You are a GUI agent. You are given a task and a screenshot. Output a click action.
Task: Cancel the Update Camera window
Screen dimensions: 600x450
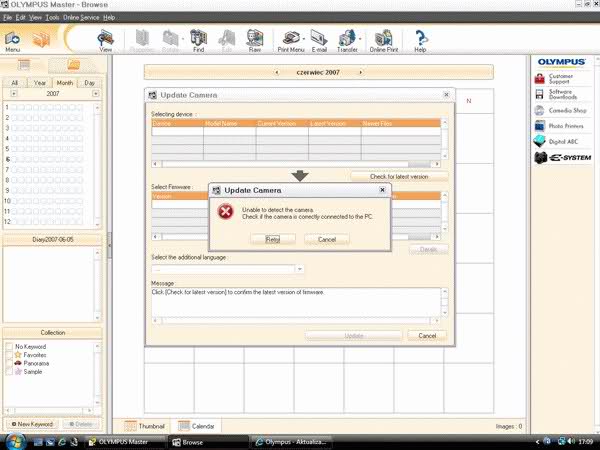point(427,336)
